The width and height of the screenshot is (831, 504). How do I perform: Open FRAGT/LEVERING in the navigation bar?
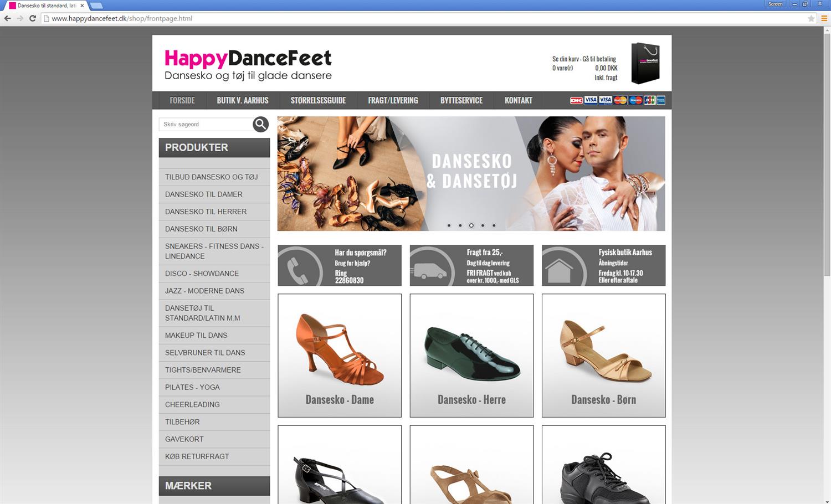[x=393, y=100]
